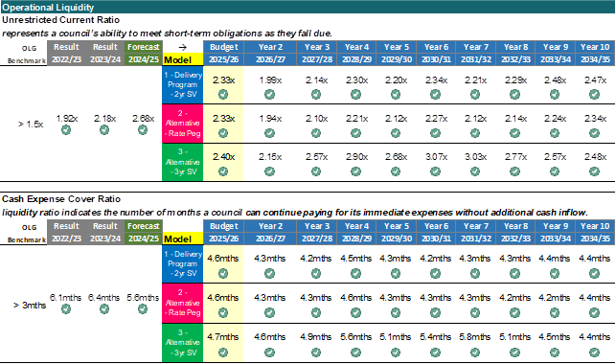Image resolution: width=616 pixels, height=364 pixels.
Task: Click the green Alternative 3yr SV cell in the current ratio table
Action: click(x=183, y=162)
